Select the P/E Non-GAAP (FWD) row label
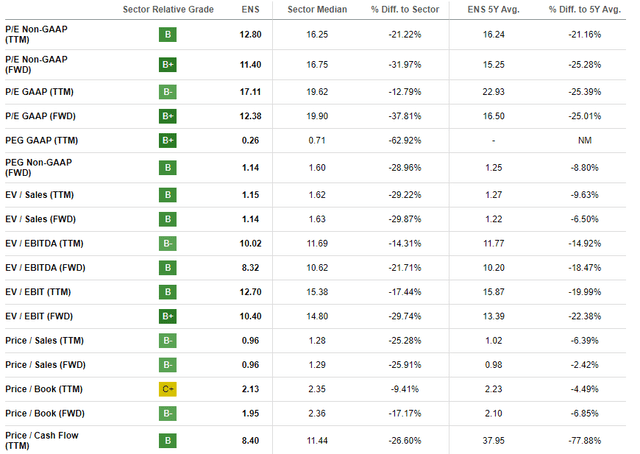Viewport: 640px width, 454px height. (x=36, y=65)
